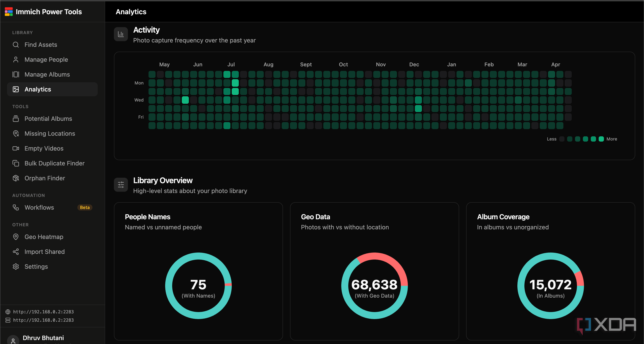Click the Import Shared share icon
Screen dimensions: 644x344
tap(16, 252)
